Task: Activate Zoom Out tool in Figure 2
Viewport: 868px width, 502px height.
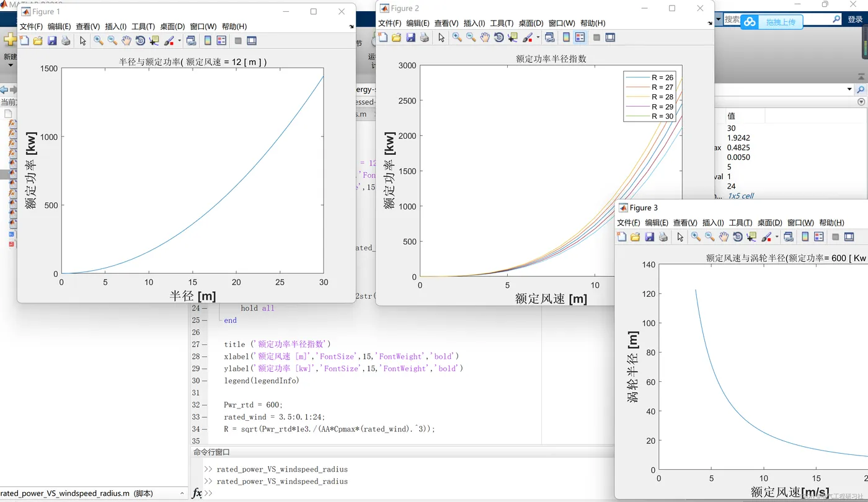Action: pos(471,37)
